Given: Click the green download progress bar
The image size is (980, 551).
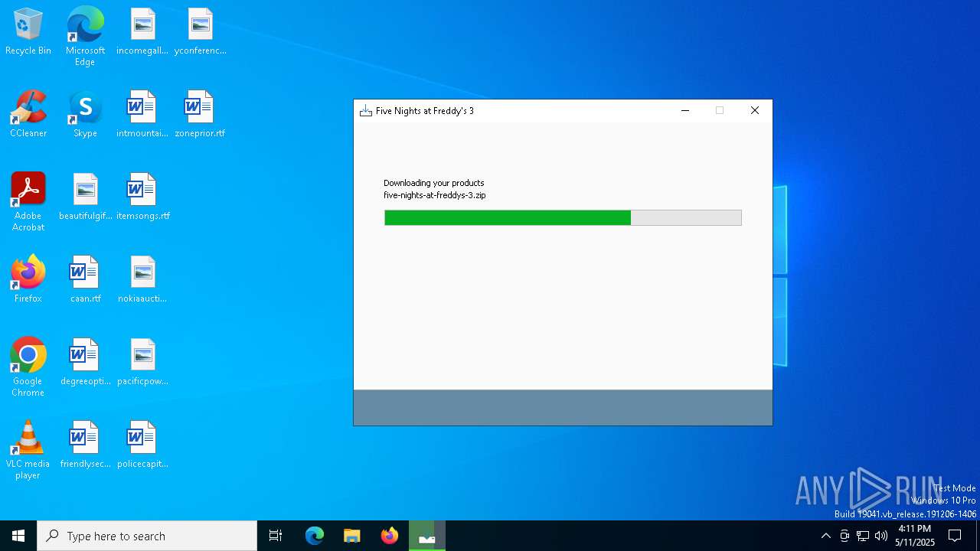Looking at the screenshot, I should [x=563, y=218].
